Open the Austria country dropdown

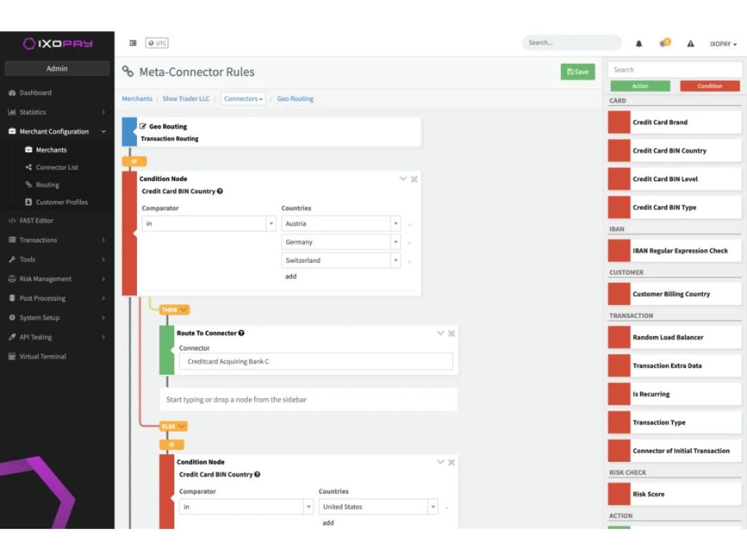(x=341, y=223)
